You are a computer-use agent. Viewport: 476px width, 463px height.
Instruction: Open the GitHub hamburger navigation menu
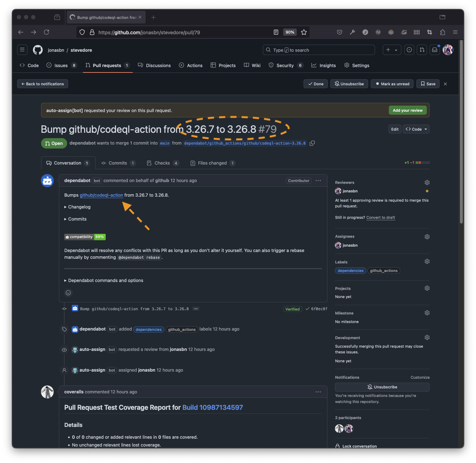pyautogui.click(x=22, y=50)
